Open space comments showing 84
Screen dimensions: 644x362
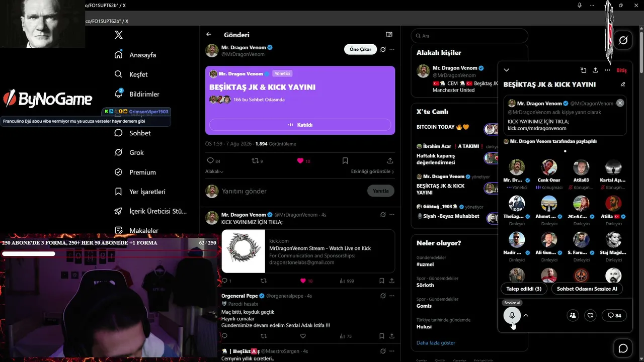pos(614,315)
